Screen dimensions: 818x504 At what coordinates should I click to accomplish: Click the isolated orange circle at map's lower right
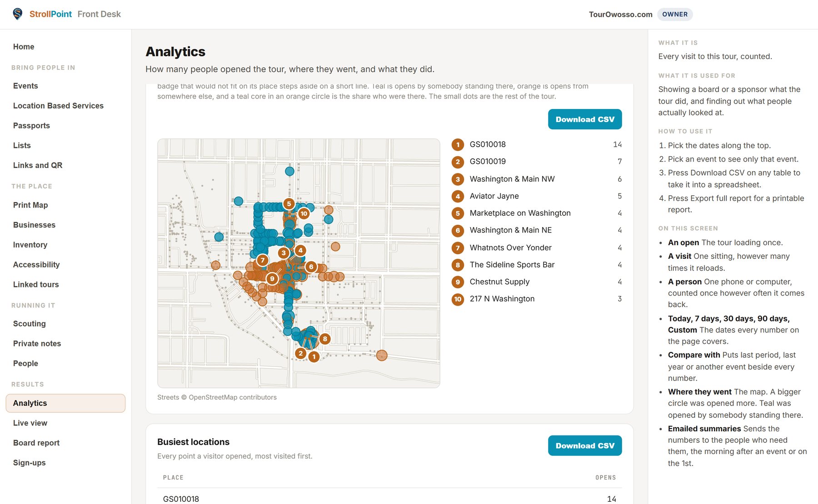(382, 355)
